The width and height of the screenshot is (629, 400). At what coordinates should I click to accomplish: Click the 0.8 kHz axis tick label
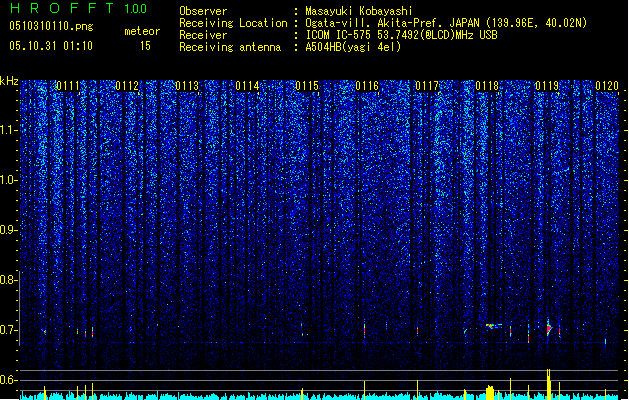pos(7,280)
